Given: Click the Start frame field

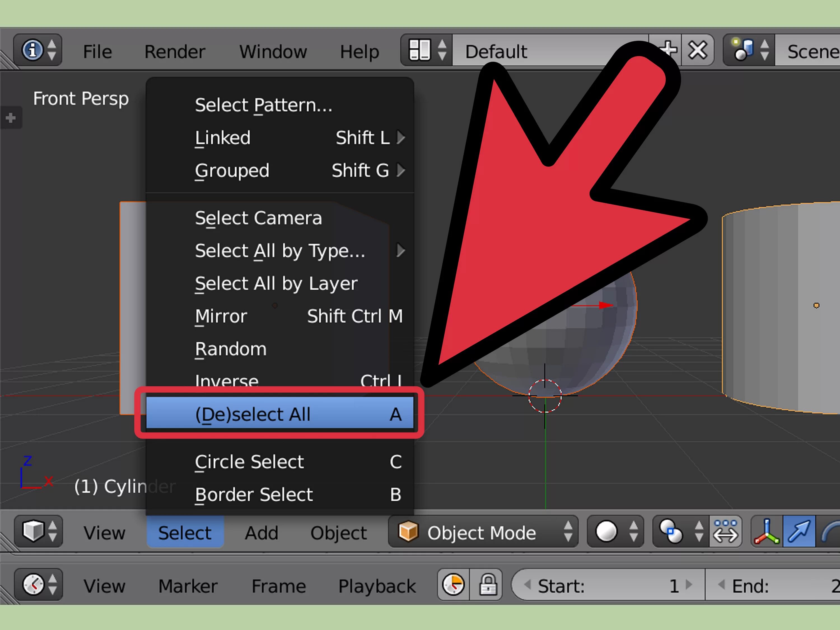Looking at the screenshot, I should (608, 584).
